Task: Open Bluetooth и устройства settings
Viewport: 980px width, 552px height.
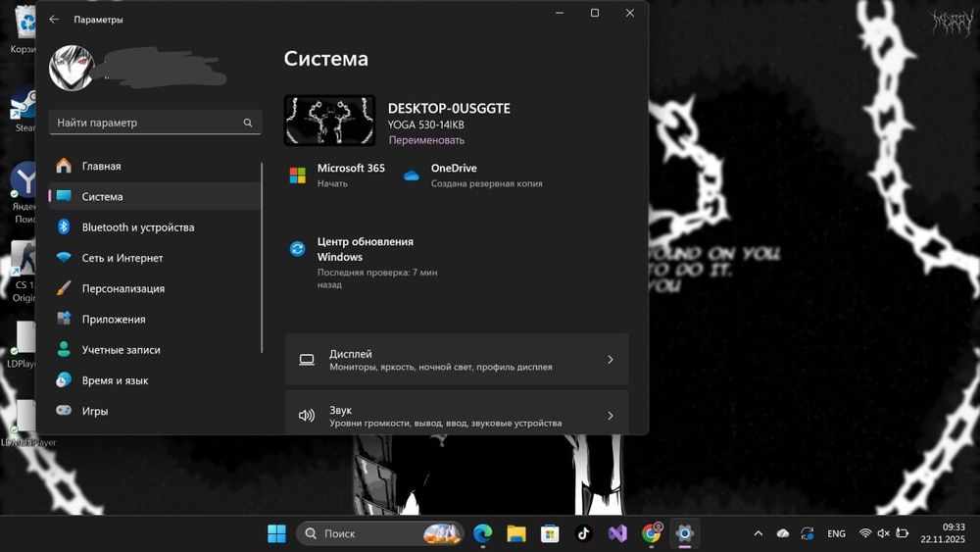Action: [x=155, y=226]
